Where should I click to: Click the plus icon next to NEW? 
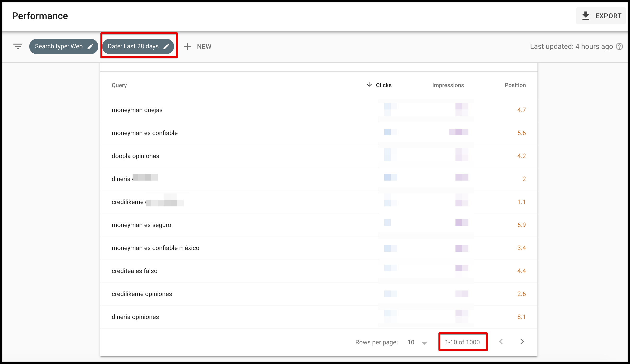click(187, 46)
